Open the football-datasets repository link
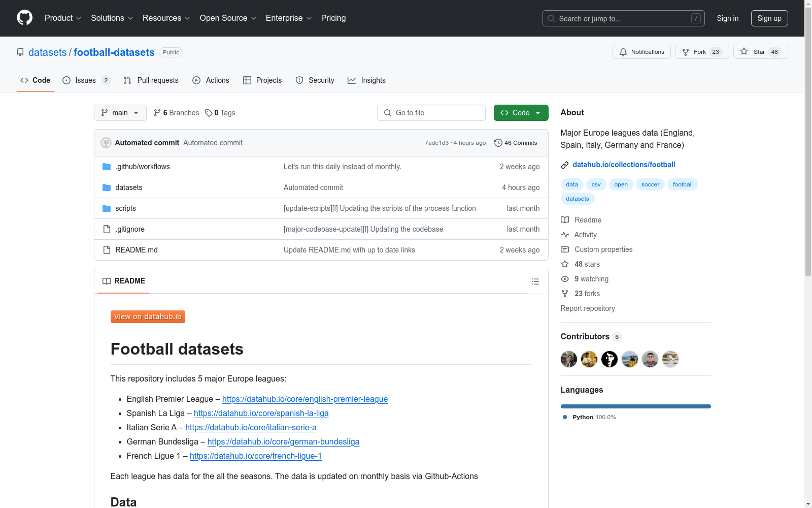Screen dimensions: 812x508 pyautogui.click(x=114, y=52)
